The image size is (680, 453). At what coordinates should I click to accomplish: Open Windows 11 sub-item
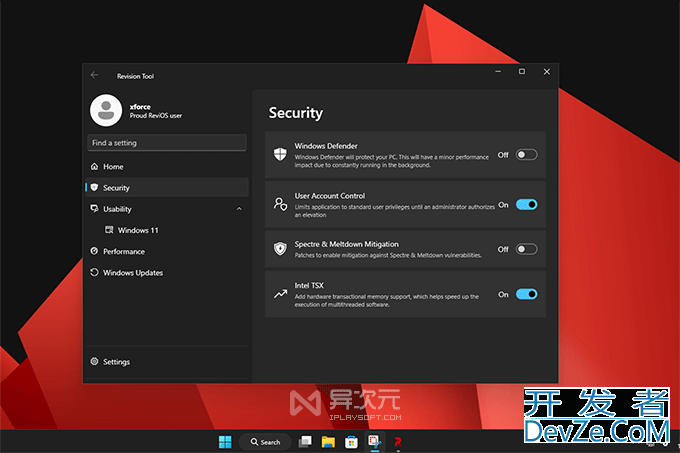coord(167,230)
